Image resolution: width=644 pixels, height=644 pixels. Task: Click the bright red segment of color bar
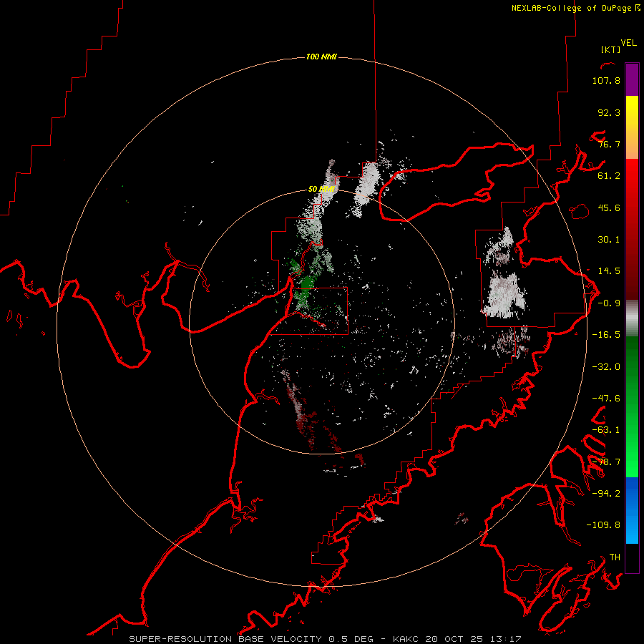pyautogui.click(x=632, y=230)
